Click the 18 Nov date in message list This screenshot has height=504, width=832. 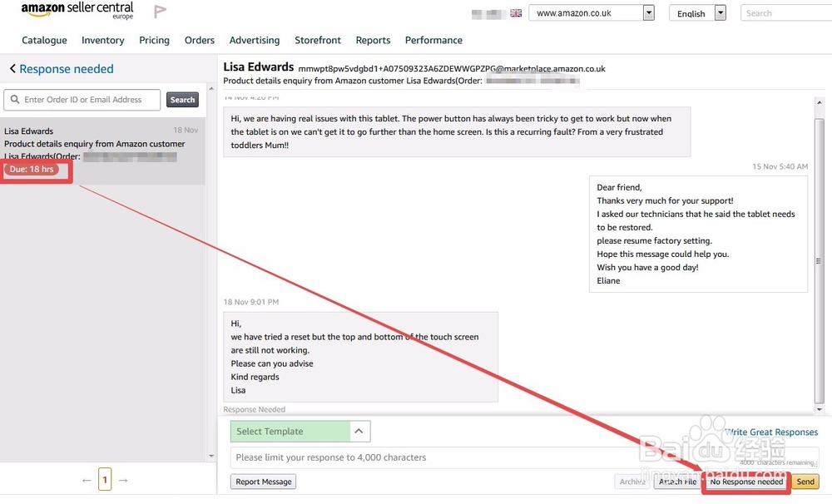click(x=186, y=130)
